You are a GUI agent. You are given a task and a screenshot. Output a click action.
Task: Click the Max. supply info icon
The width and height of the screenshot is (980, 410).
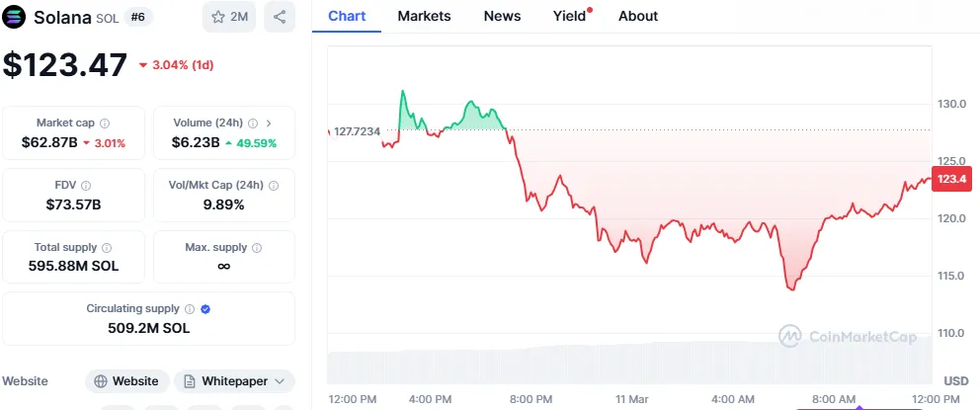pyautogui.click(x=255, y=248)
